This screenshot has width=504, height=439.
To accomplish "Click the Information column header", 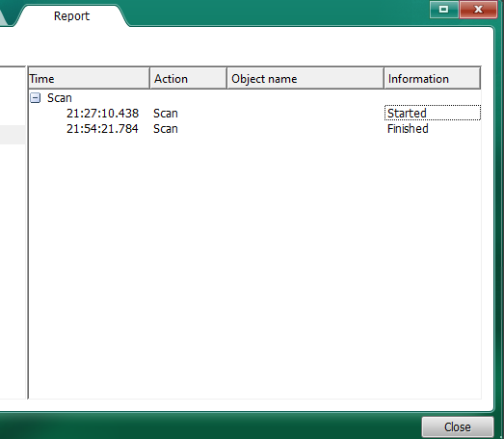I will (432, 79).
